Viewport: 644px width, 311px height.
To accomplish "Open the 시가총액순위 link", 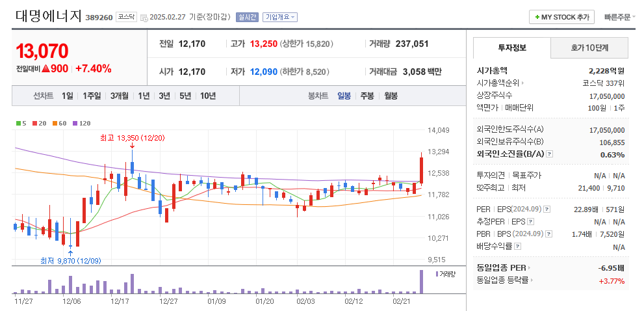I will pyautogui.click(x=500, y=83).
